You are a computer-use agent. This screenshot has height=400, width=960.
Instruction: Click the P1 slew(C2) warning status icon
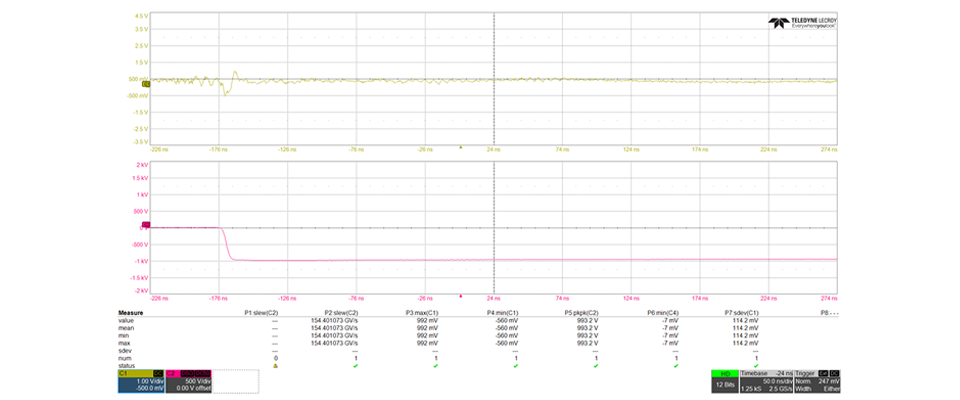coord(275,366)
